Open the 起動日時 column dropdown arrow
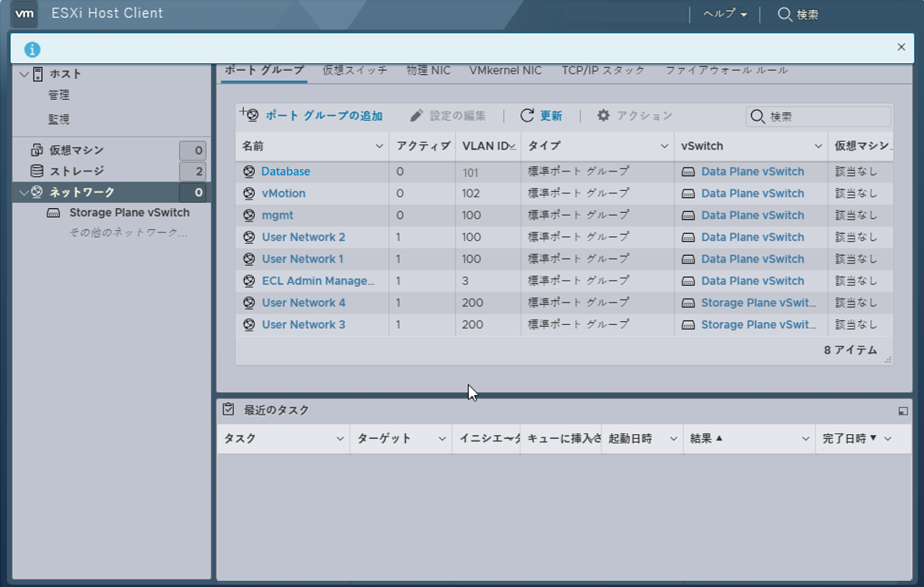 click(x=674, y=438)
